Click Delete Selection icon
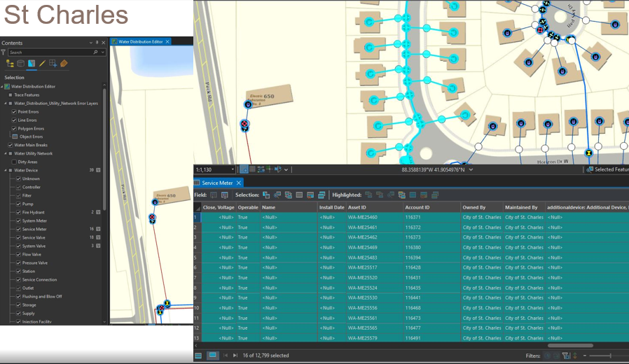629x364 pixels. point(310,195)
